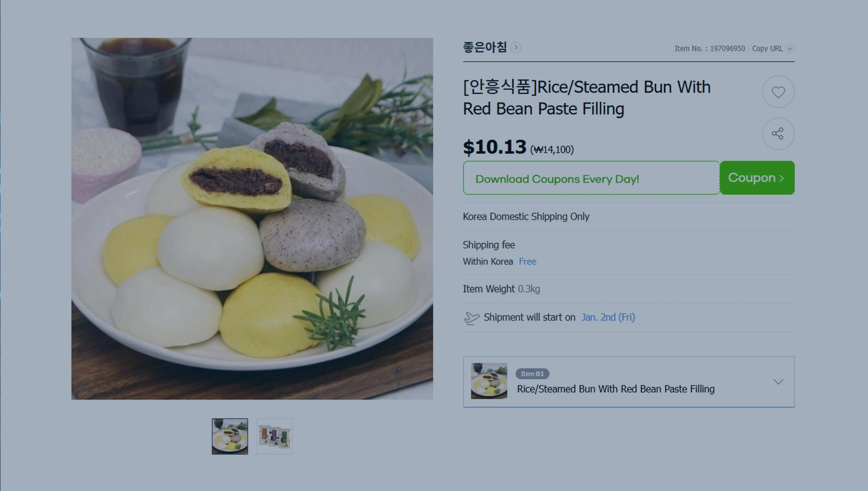This screenshot has height=491, width=868.
Task: Click the main product image
Action: click(x=252, y=218)
